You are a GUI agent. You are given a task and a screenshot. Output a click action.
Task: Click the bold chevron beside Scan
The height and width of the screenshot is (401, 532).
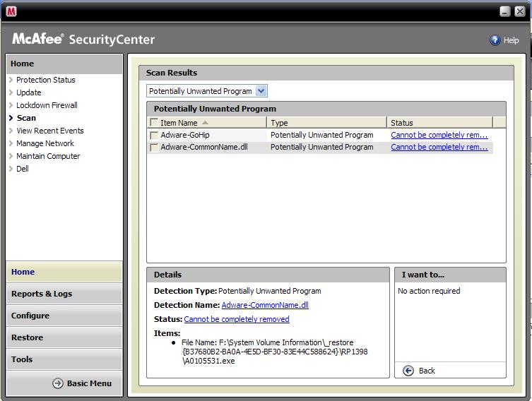click(11, 118)
